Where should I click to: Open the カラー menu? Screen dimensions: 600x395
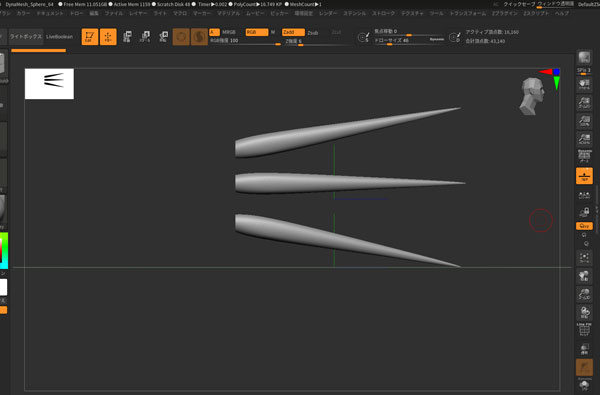(x=23, y=13)
